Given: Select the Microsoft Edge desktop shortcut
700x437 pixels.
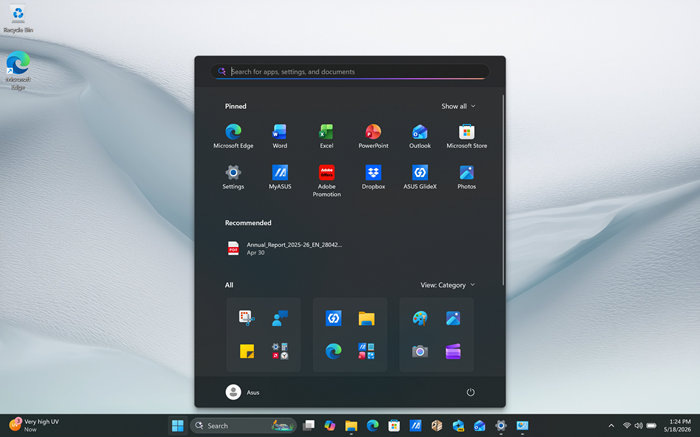Looking at the screenshot, I should pos(18,70).
